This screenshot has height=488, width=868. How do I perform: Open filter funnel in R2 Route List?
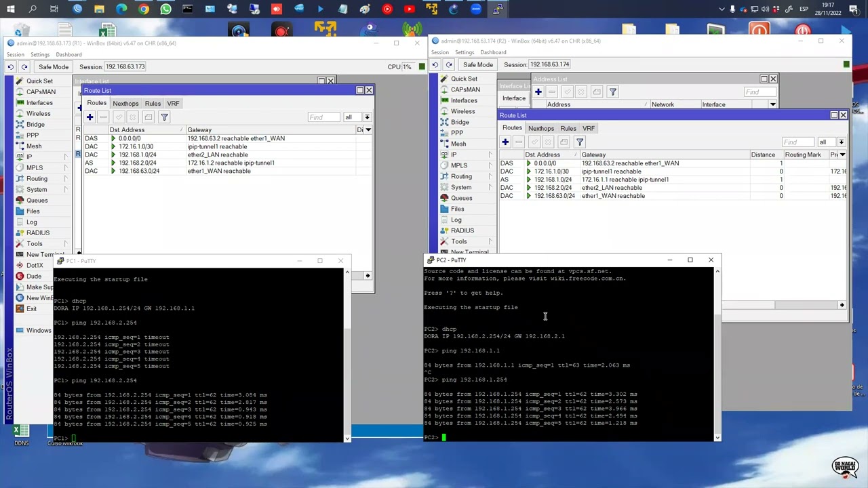580,142
